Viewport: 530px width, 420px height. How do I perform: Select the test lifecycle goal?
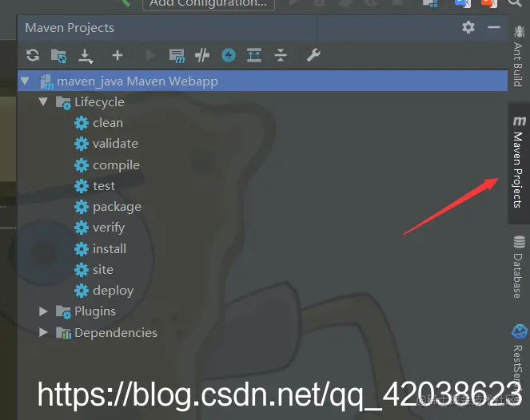coord(104,186)
